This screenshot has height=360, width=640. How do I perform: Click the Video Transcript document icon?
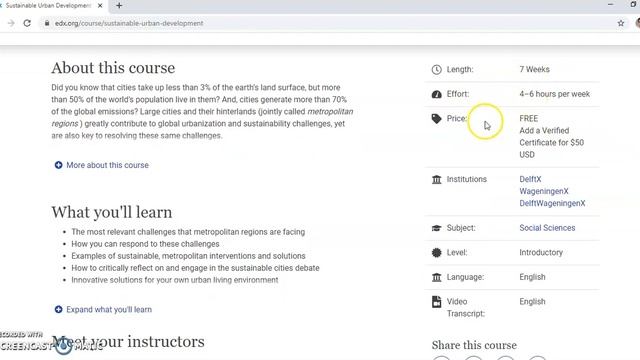(436, 302)
